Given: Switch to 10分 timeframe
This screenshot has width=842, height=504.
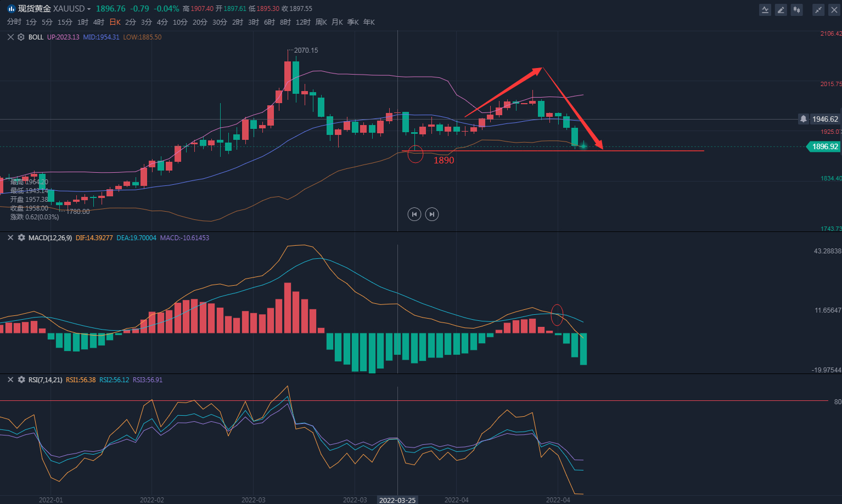Looking at the screenshot, I should click(x=180, y=22).
